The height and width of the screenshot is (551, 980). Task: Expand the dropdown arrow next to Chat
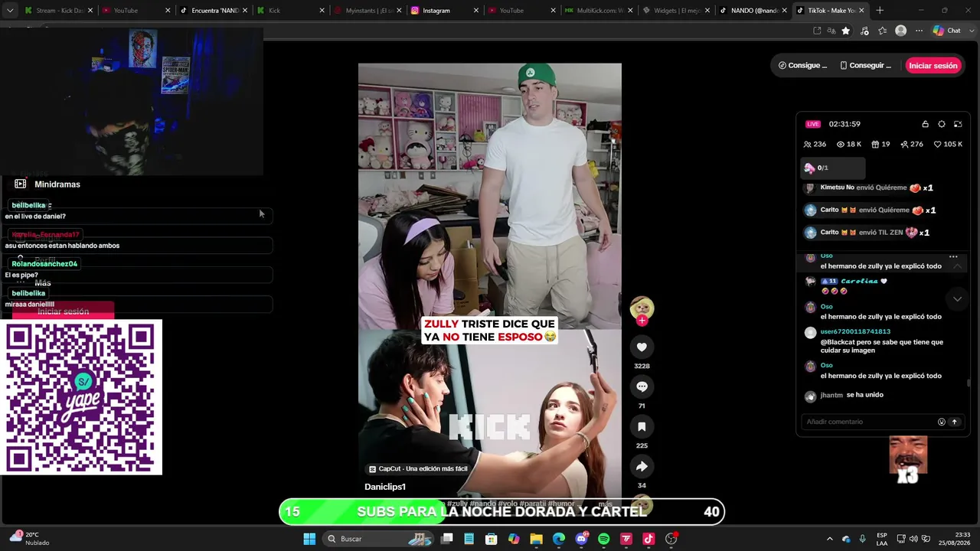[972, 31]
